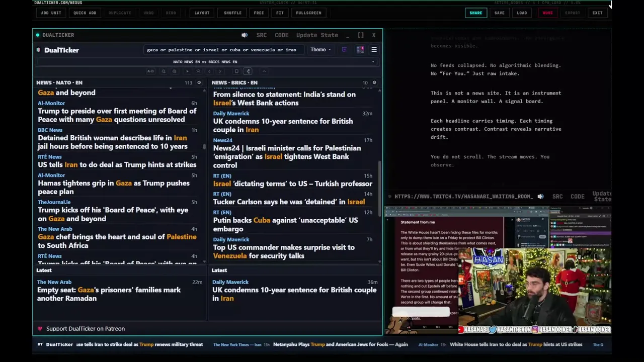Click the DualTicker logo icon in header
The width and height of the screenshot is (644, 362).
click(x=38, y=50)
